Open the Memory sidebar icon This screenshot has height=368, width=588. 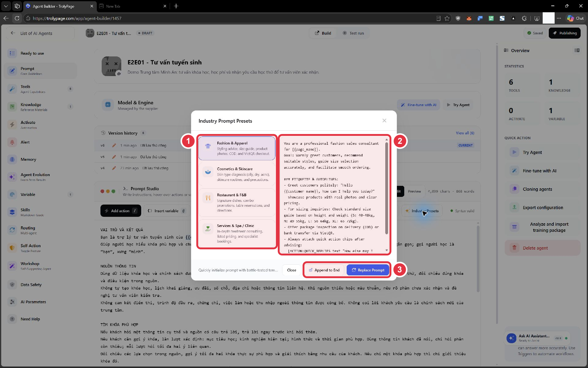(12, 159)
